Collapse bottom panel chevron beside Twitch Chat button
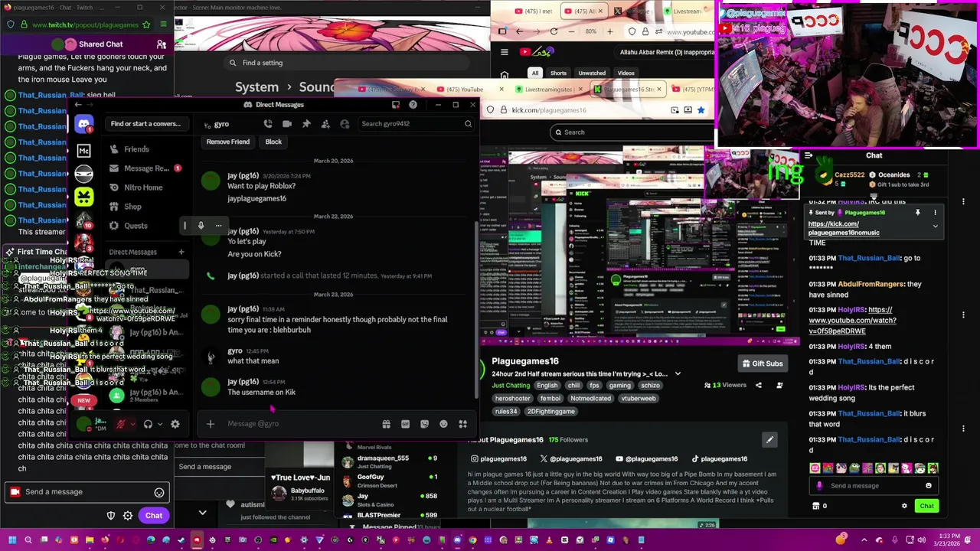This screenshot has height=551, width=980. coord(202,514)
